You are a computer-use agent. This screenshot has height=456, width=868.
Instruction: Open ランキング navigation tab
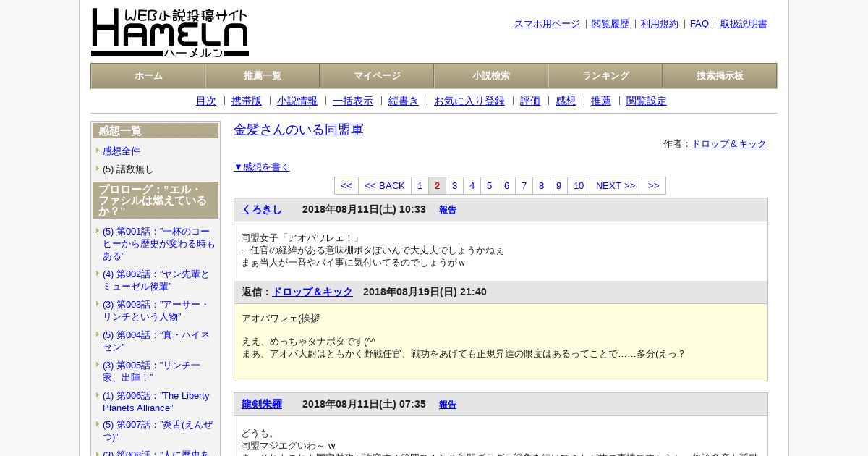tap(605, 75)
